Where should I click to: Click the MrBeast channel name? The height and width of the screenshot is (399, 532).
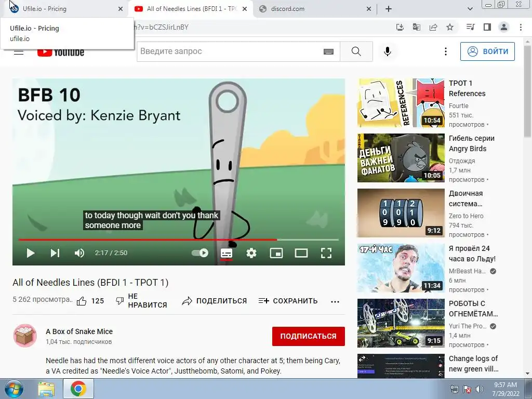point(467,271)
